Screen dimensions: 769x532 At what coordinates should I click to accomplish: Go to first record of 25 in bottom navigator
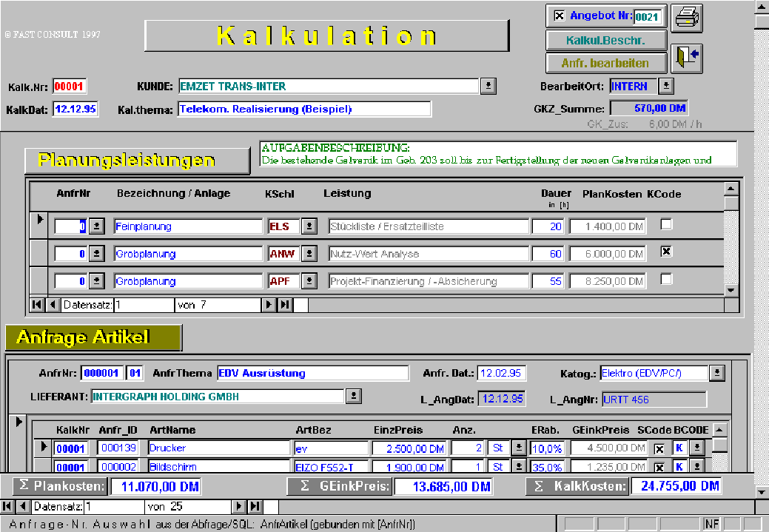(7, 506)
